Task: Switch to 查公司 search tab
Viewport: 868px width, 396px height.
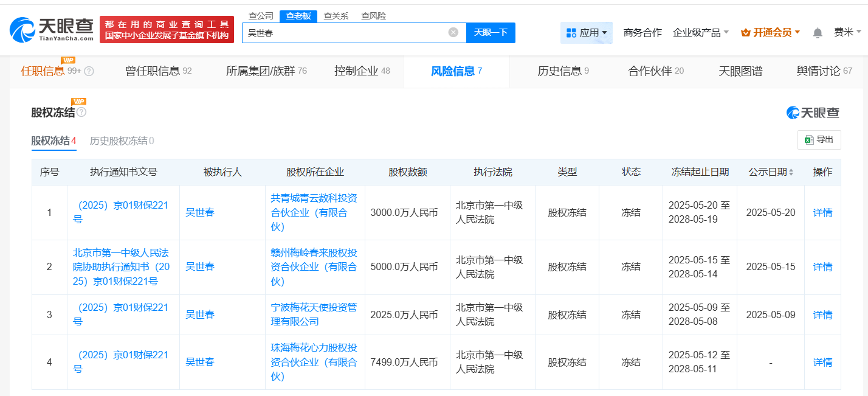Action: pos(261,16)
